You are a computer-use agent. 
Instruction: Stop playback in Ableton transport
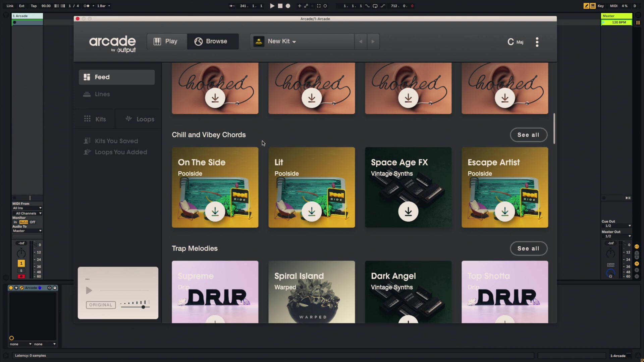tap(280, 6)
